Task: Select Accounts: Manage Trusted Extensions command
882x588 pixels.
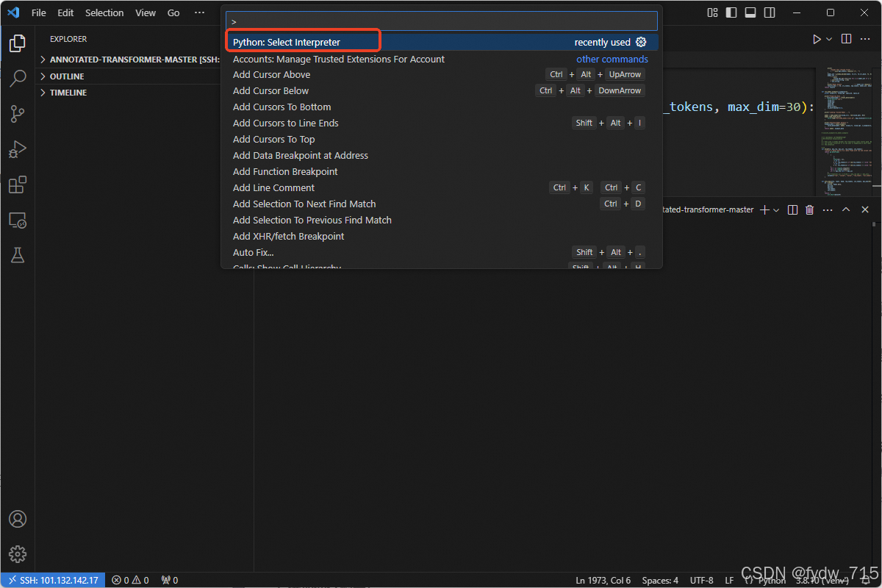Action: 442,59
